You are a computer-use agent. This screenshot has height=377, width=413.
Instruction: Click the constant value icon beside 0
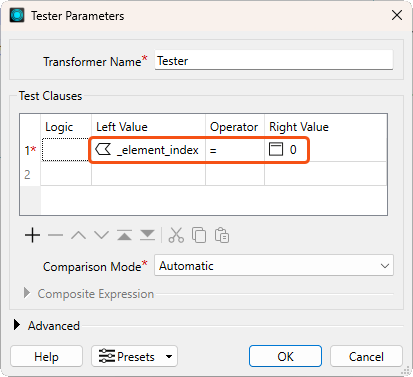[x=276, y=149]
